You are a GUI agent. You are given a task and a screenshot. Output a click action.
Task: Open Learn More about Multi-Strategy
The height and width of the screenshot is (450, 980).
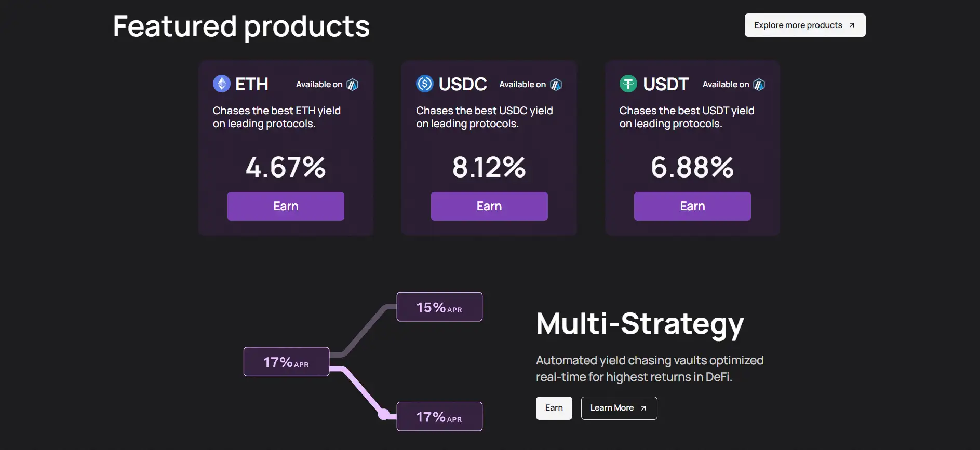(619, 408)
